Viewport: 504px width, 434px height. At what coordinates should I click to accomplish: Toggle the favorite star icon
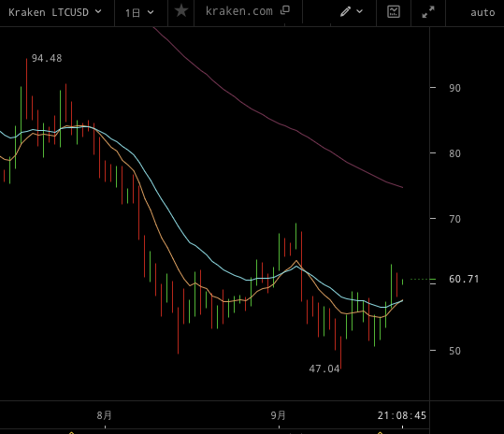click(x=181, y=11)
